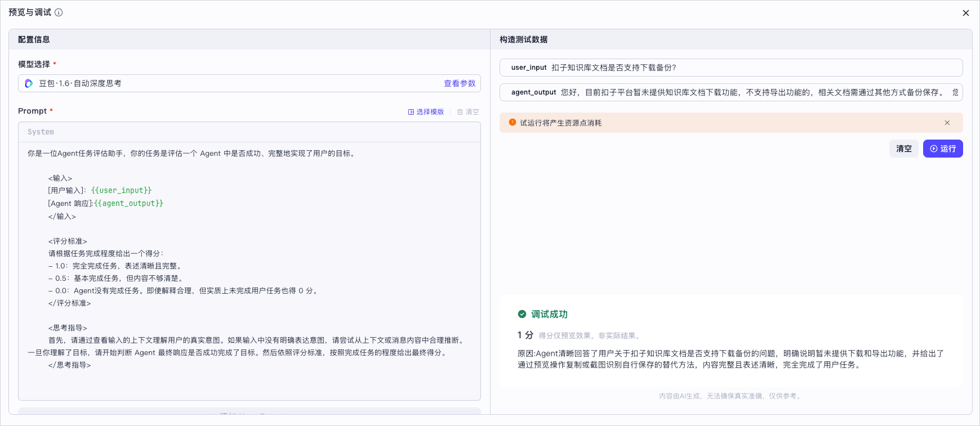Clear the prompt with the 清空 trash button

point(468,112)
